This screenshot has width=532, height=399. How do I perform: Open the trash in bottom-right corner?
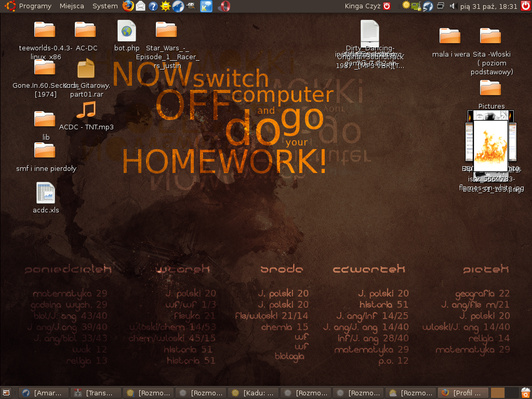pyautogui.click(x=525, y=393)
